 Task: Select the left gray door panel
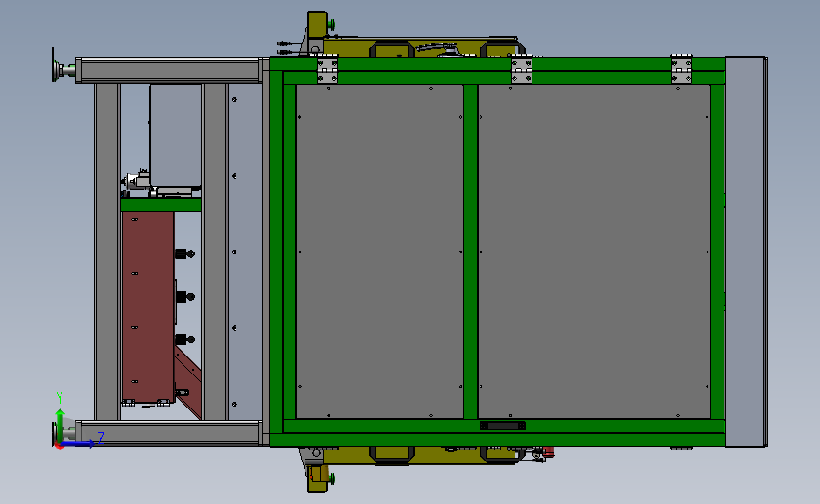pyautogui.click(x=379, y=252)
